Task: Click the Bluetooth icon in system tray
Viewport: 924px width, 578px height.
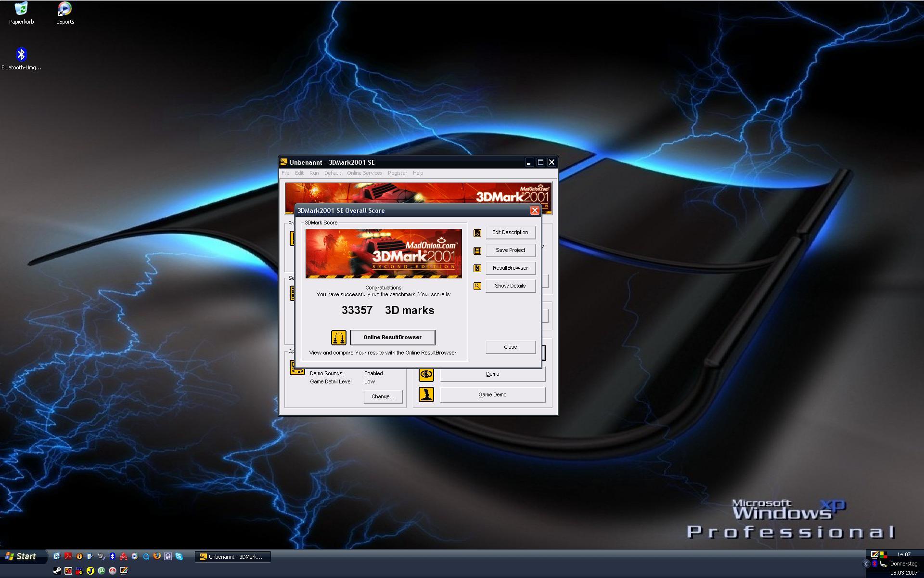Action: tap(875, 564)
